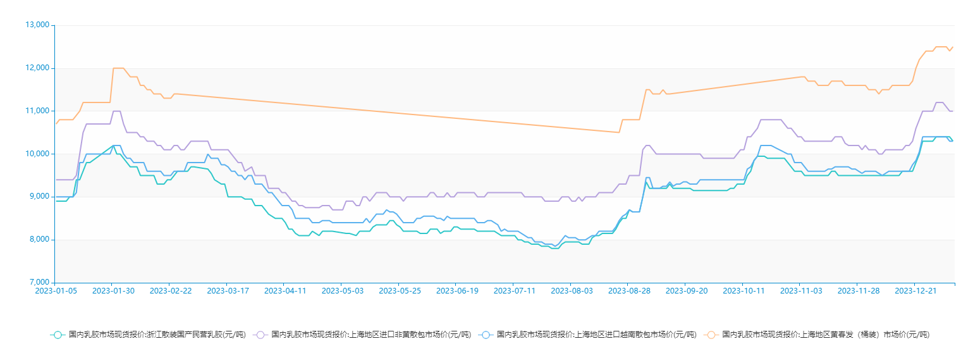The image size is (980, 346).
Task: Hide series via 上海地区进口越南散包市场价 legend text
Action: coord(596,335)
